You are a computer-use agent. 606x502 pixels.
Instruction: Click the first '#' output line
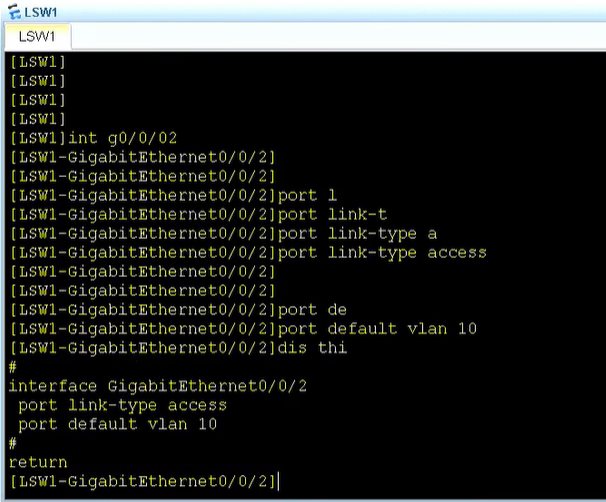(x=13, y=367)
